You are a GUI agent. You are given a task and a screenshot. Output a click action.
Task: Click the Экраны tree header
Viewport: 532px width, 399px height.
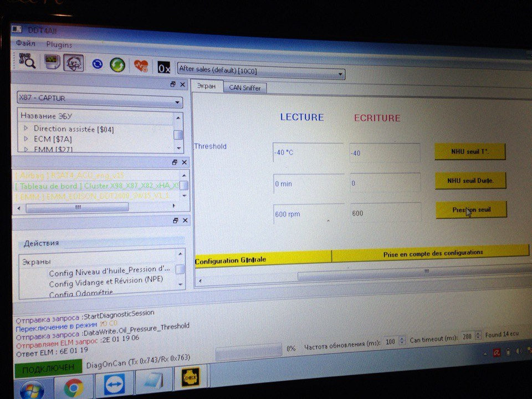37,262
